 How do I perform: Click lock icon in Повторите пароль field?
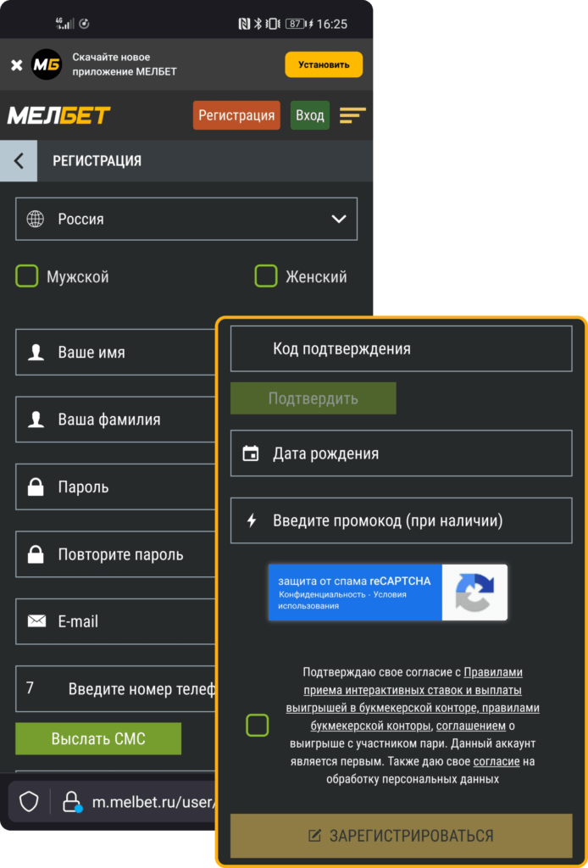pyautogui.click(x=36, y=554)
